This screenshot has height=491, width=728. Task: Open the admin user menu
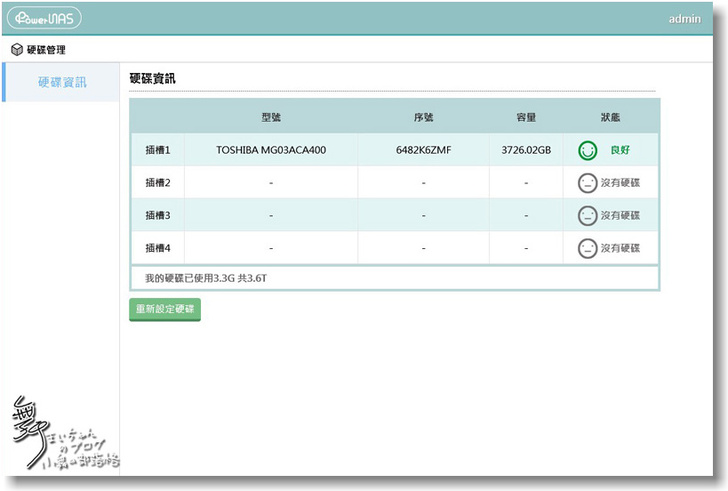(x=684, y=19)
